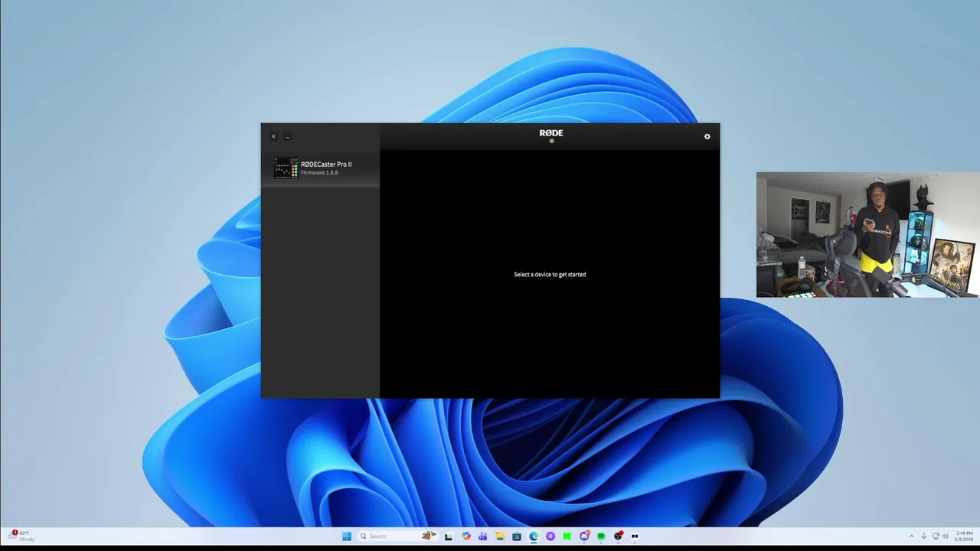Click the 'Select a device to get started' text
Viewport: 980px width, 551px height.
click(x=550, y=274)
